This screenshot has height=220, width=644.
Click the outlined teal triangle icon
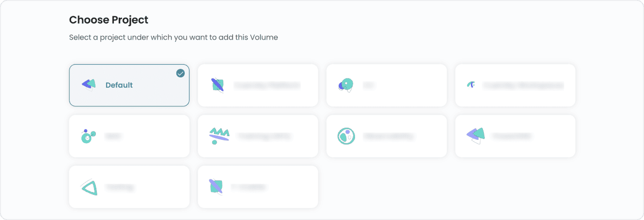point(89,187)
